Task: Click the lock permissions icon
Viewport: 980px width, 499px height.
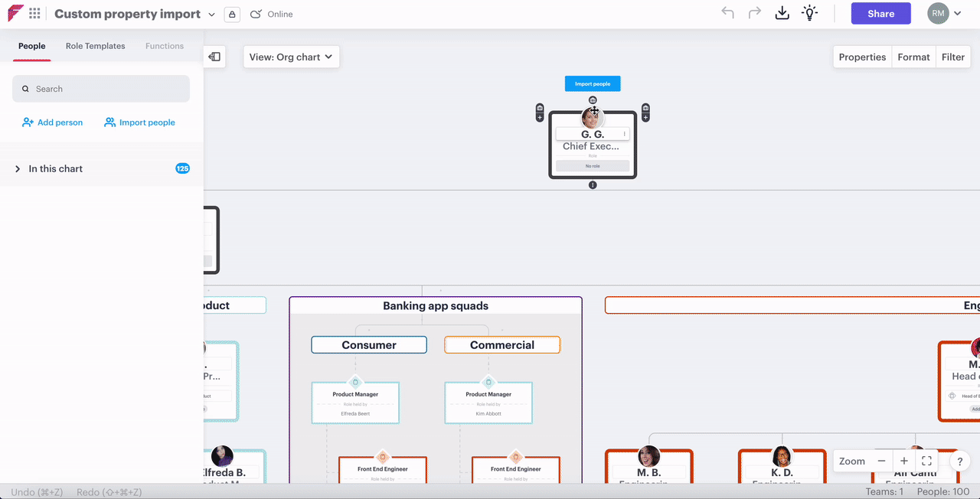Action: tap(232, 15)
